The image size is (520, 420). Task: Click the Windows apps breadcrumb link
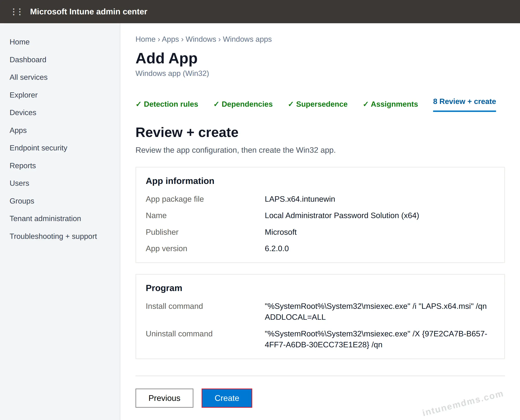[x=247, y=39]
